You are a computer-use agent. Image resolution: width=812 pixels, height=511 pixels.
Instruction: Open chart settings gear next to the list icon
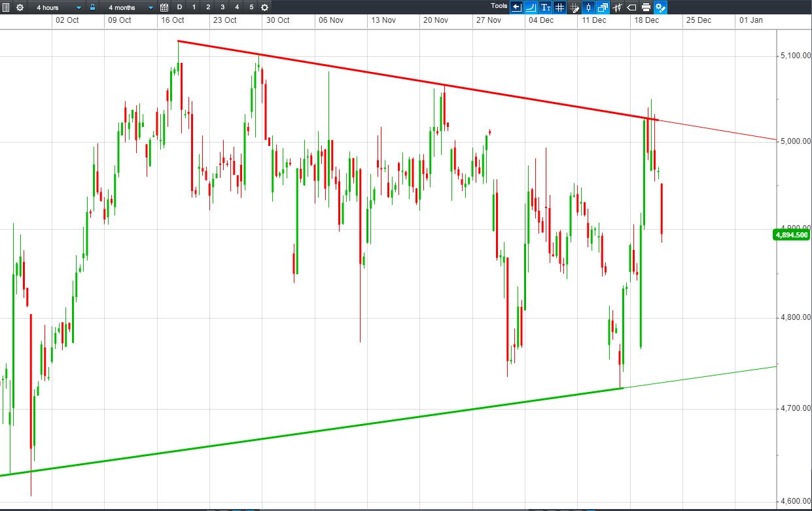tap(20, 7)
